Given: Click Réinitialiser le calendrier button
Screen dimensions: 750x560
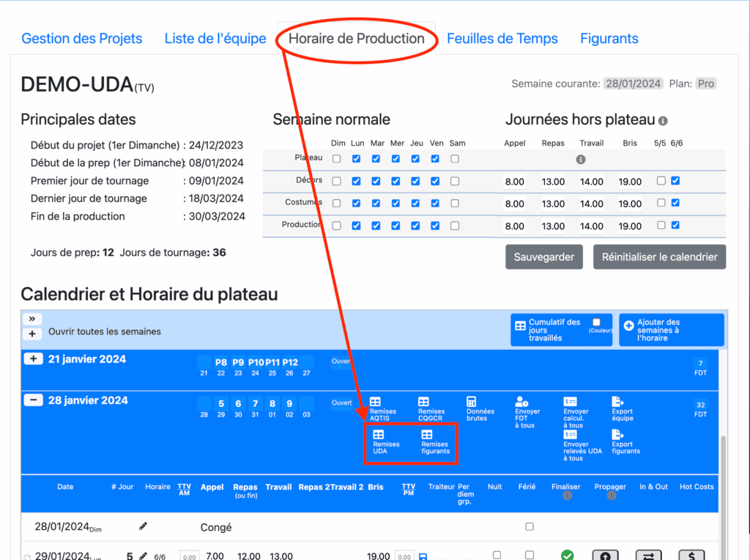Looking at the screenshot, I should tap(659, 257).
